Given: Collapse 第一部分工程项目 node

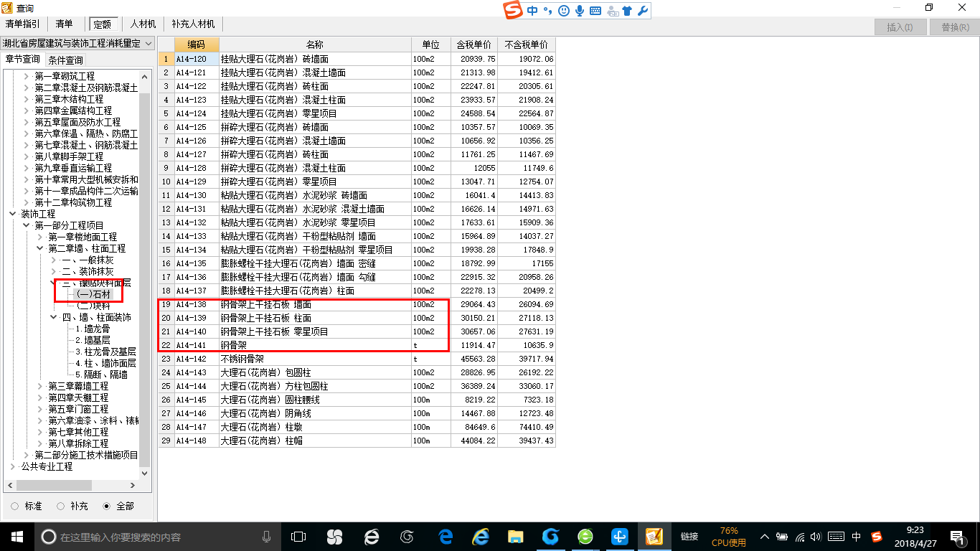Looking at the screenshot, I should pos(27,225).
